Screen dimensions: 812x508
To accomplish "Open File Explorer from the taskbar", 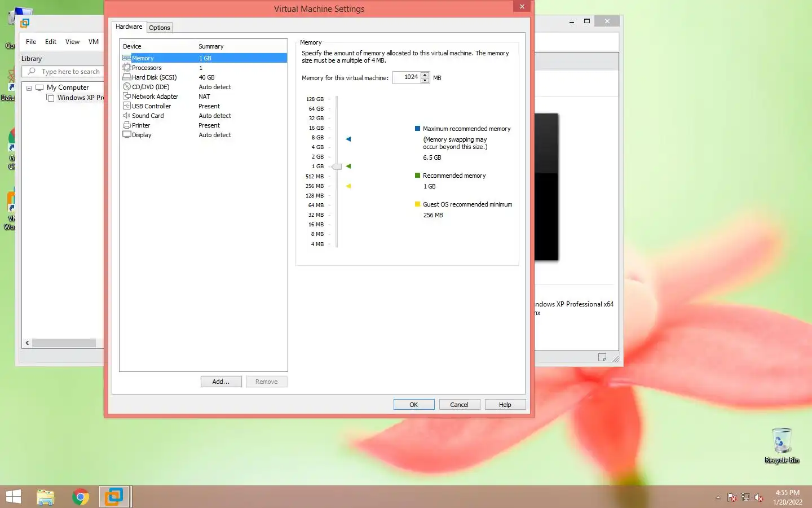I will coord(46,497).
